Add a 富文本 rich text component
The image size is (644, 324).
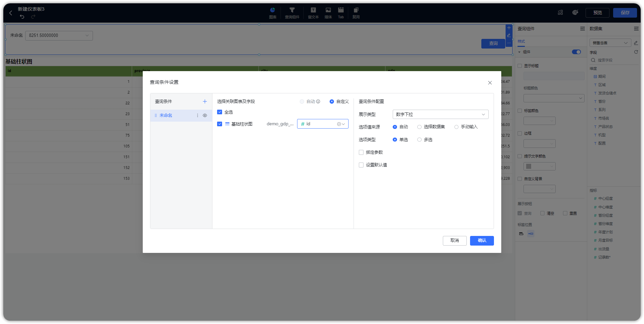pyautogui.click(x=313, y=13)
